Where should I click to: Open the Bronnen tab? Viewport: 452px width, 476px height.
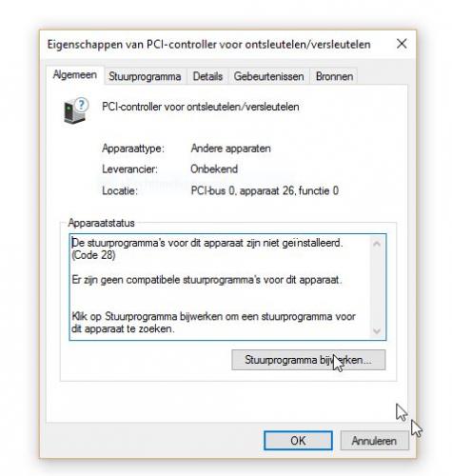(x=334, y=76)
